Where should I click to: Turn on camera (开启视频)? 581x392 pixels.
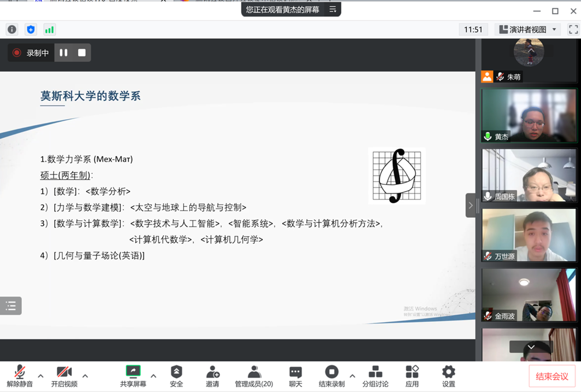click(64, 376)
